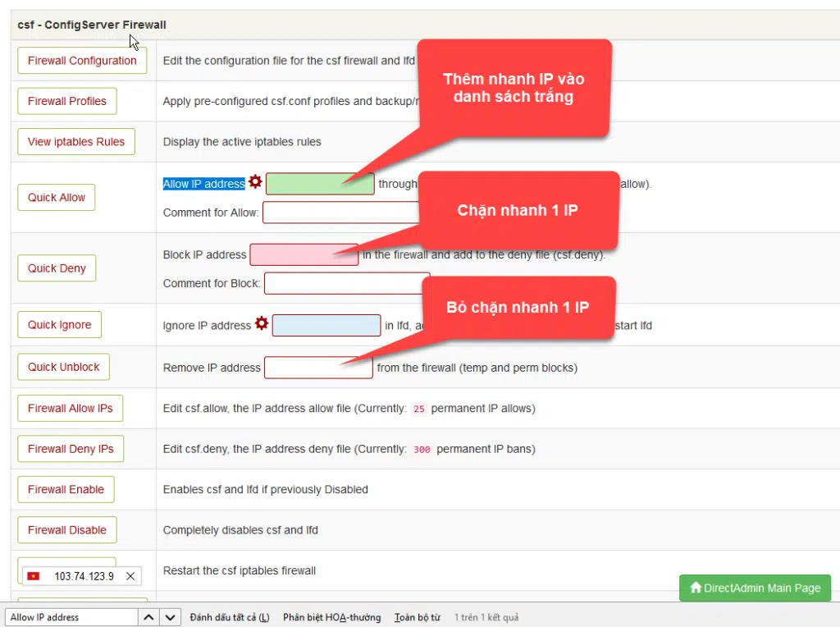Click the Quick Unblock button
The height and width of the screenshot is (627, 840).
pyautogui.click(x=64, y=367)
